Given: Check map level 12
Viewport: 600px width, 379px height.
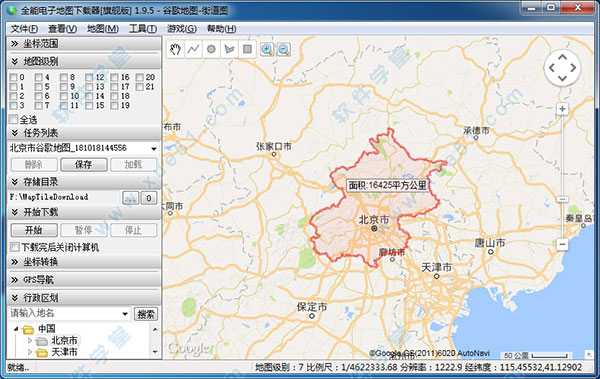Looking at the screenshot, I should [89, 77].
